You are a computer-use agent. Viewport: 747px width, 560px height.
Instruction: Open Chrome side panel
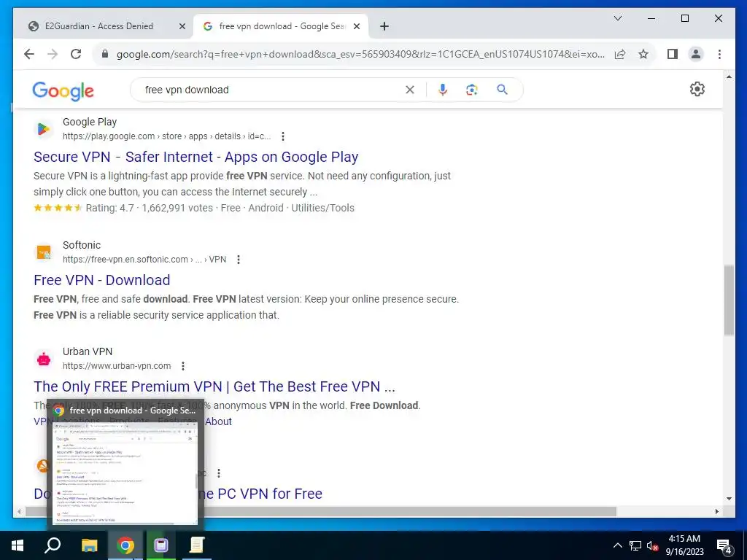point(672,54)
